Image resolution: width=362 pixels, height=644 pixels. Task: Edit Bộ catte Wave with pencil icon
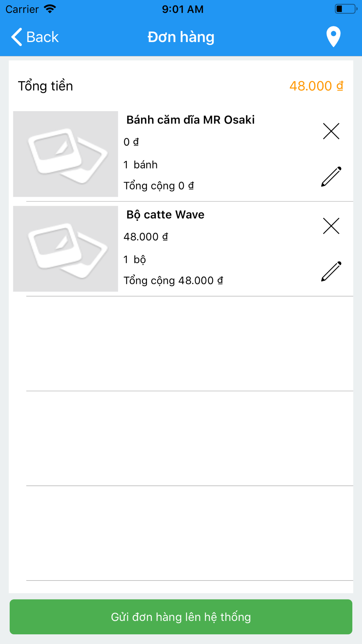click(331, 271)
